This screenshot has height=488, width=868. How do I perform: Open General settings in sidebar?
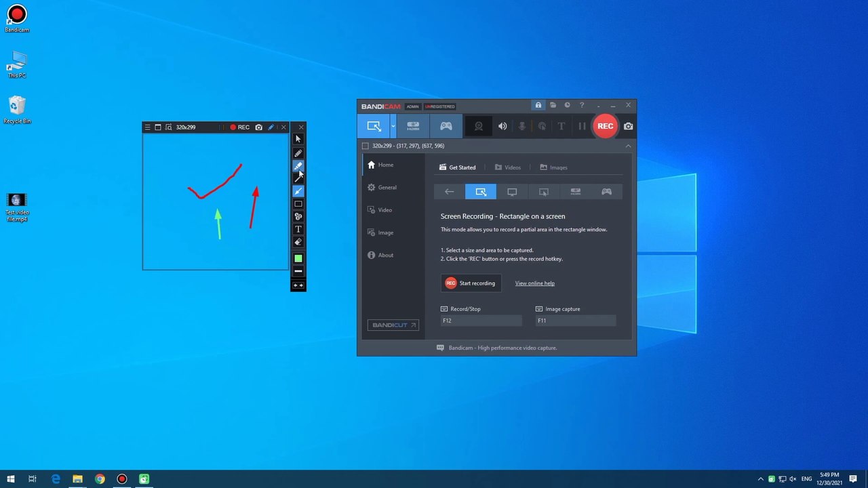pos(393,187)
